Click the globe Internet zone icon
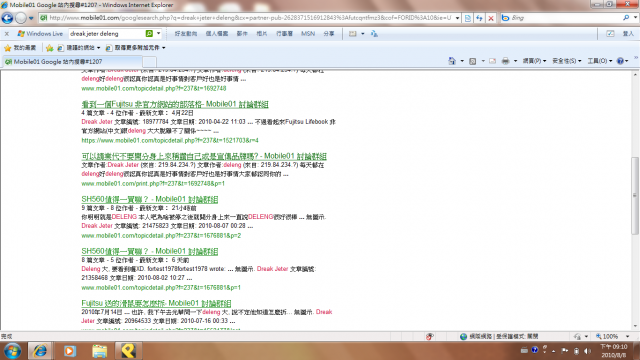 point(463,336)
